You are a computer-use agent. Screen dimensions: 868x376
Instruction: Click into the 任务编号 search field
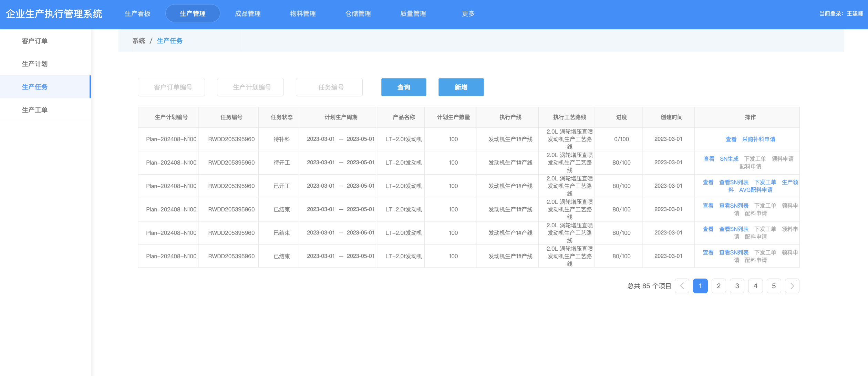pos(329,87)
